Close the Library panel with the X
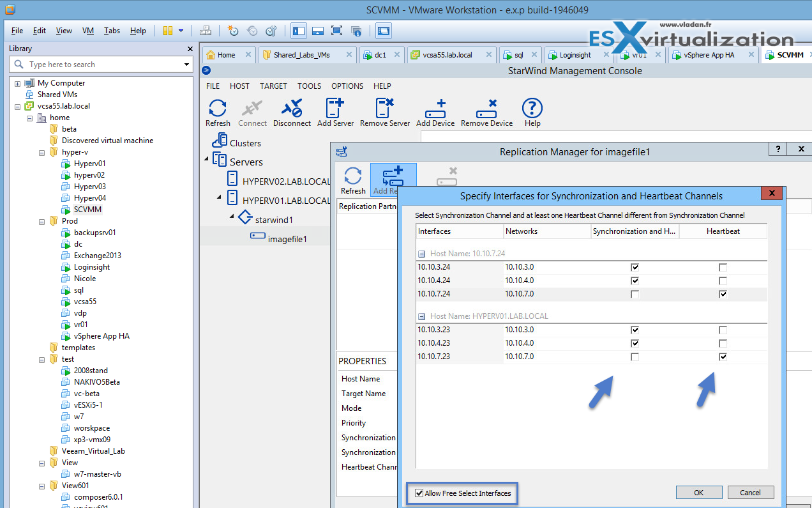The image size is (812, 508). click(x=190, y=49)
